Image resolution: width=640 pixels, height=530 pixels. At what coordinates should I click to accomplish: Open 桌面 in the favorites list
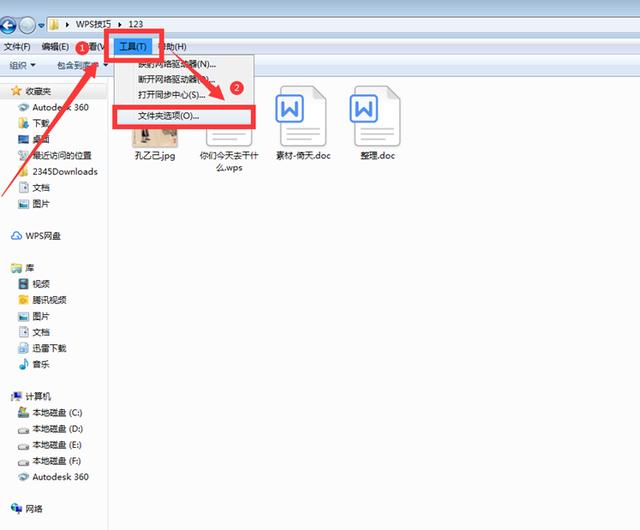41,139
